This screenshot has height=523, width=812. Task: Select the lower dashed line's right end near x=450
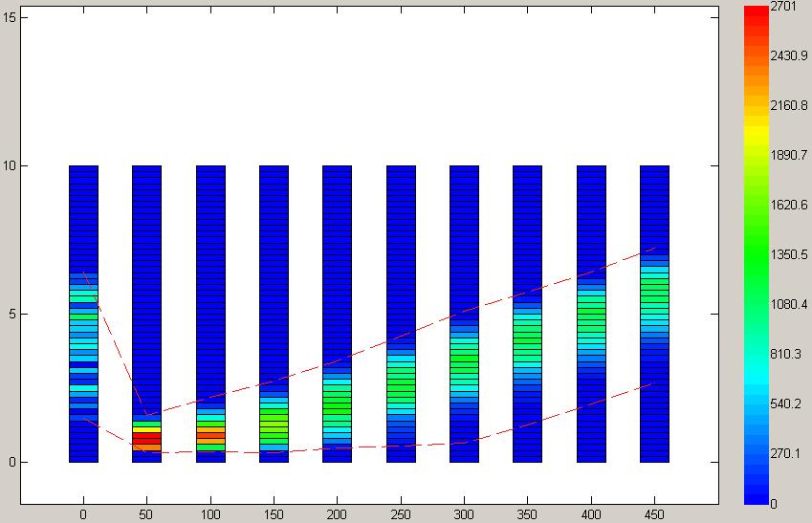tap(654, 383)
